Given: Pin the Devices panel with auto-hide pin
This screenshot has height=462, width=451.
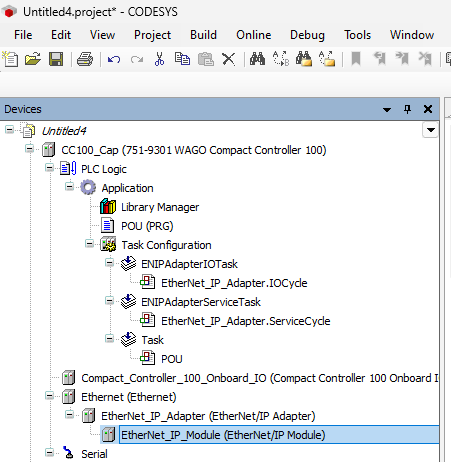Looking at the screenshot, I should tap(407, 109).
